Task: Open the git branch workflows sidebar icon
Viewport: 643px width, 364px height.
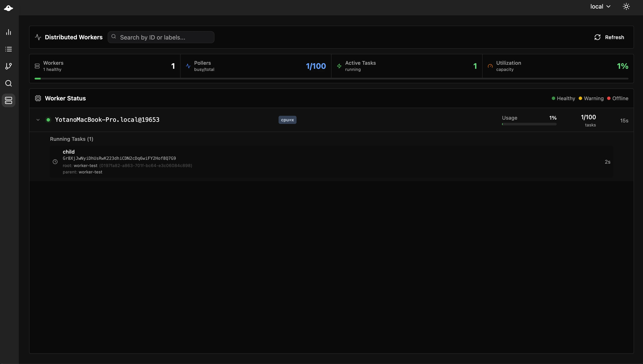Action: pos(9,66)
